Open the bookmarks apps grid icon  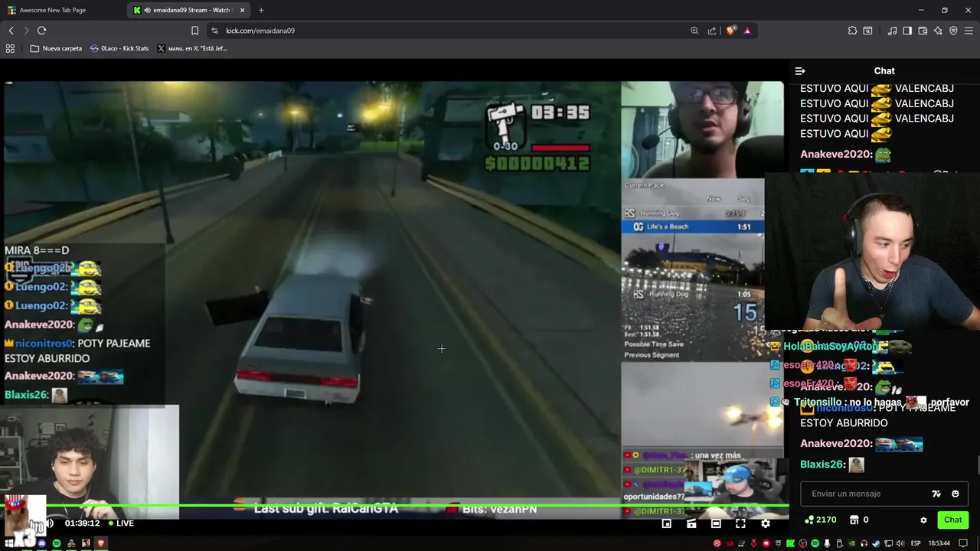(10, 48)
